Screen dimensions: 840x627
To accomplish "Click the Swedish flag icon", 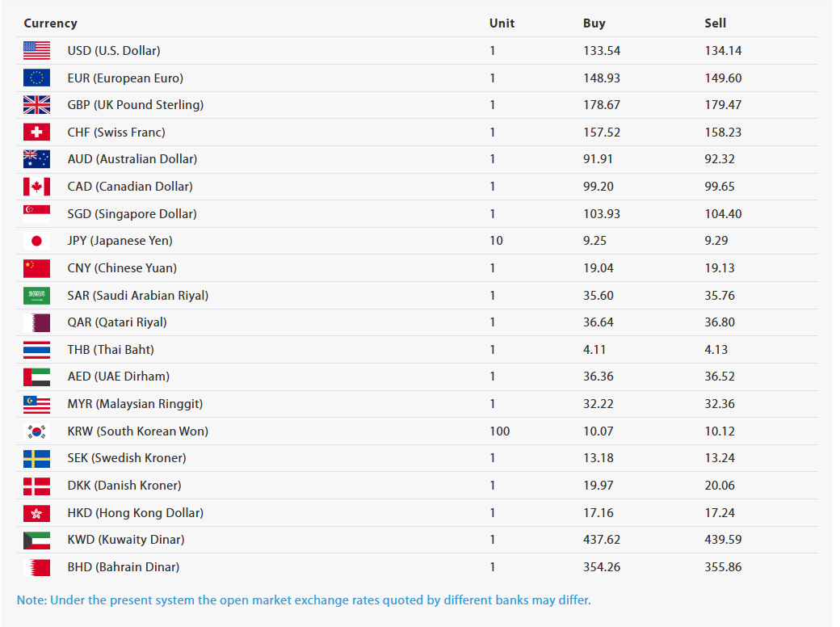I will coord(36,458).
